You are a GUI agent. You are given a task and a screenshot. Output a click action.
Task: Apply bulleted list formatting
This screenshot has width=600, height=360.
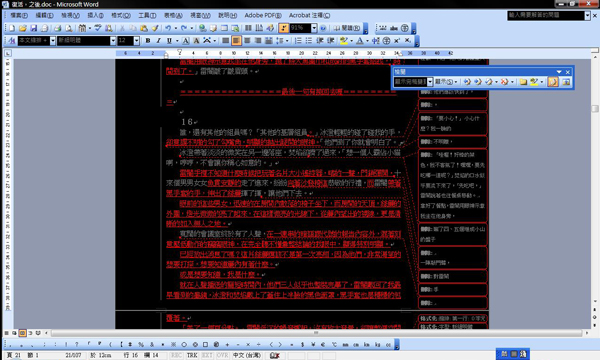coord(309,41)
